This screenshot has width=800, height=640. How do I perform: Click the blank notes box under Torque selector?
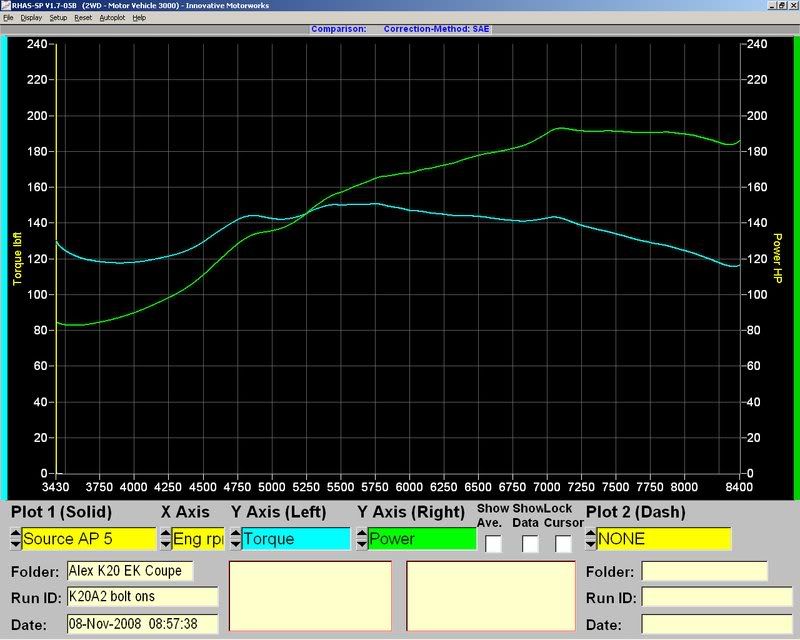[310, 596]
